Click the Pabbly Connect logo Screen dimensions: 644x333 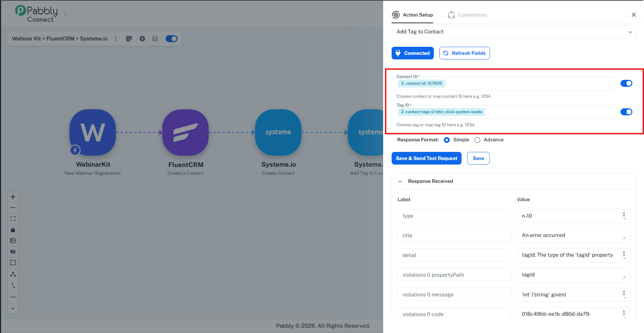(36, 14)
